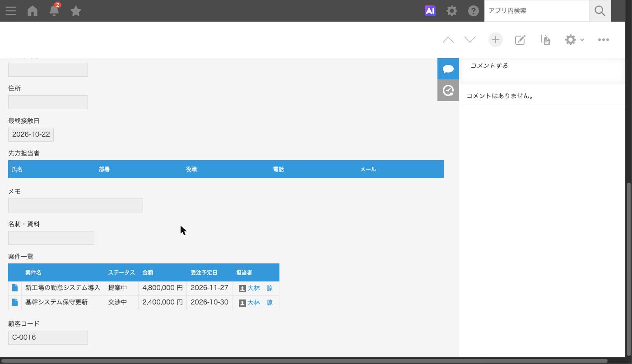Click the 提案中 status cell
The image size is (632, 364).
click(x=121, y=288)
